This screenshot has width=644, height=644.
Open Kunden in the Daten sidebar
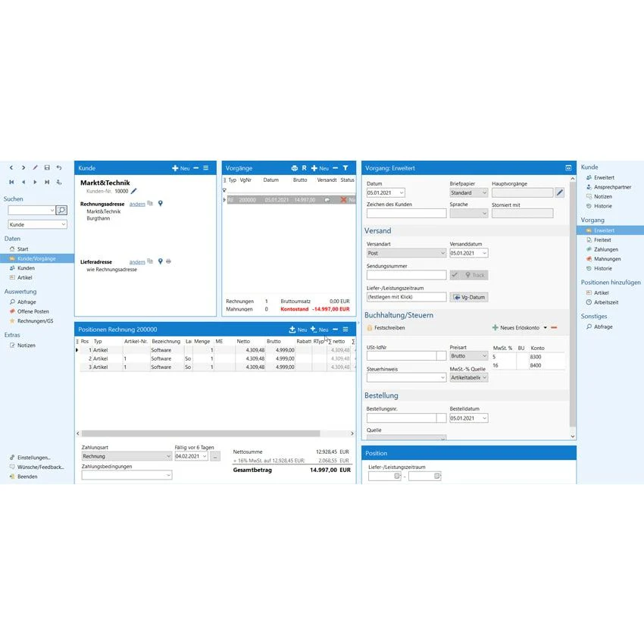pyautogui.click(x=26, y=267)
